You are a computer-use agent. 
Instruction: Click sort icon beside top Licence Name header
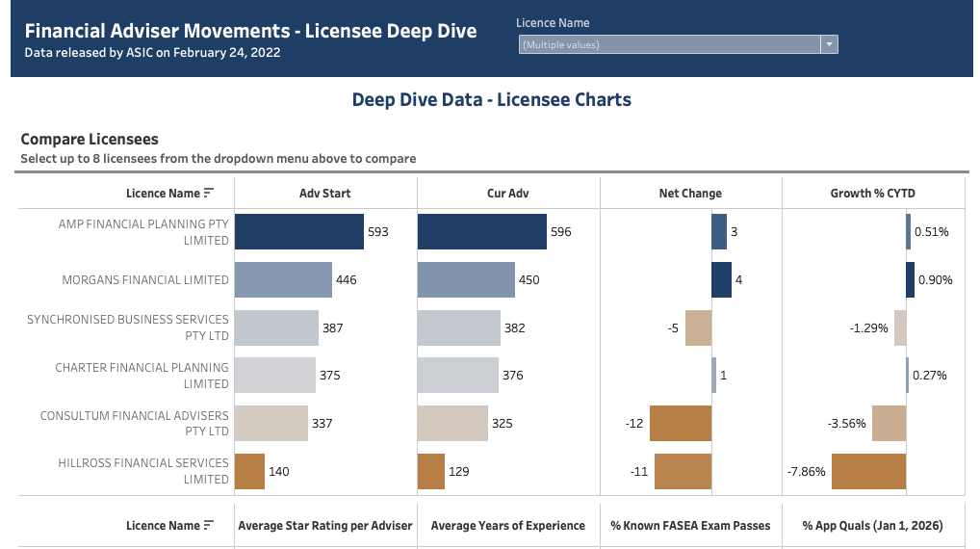coord(209,193)
